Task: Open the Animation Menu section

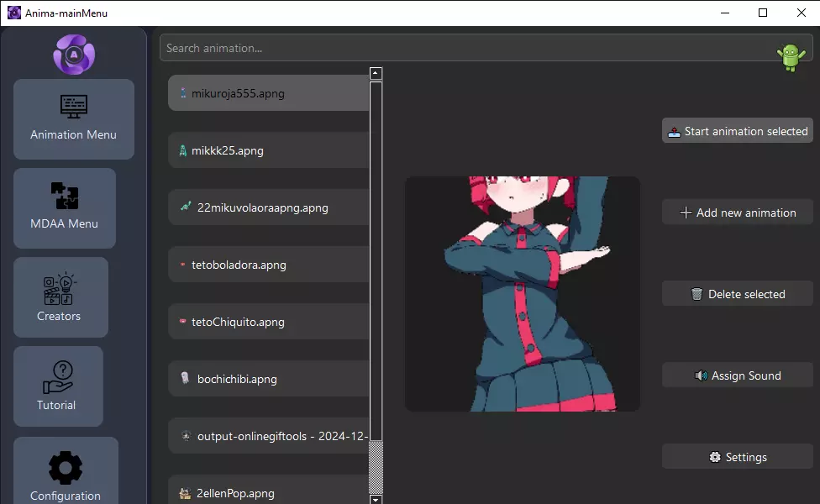Action: [x=74, y=119]
